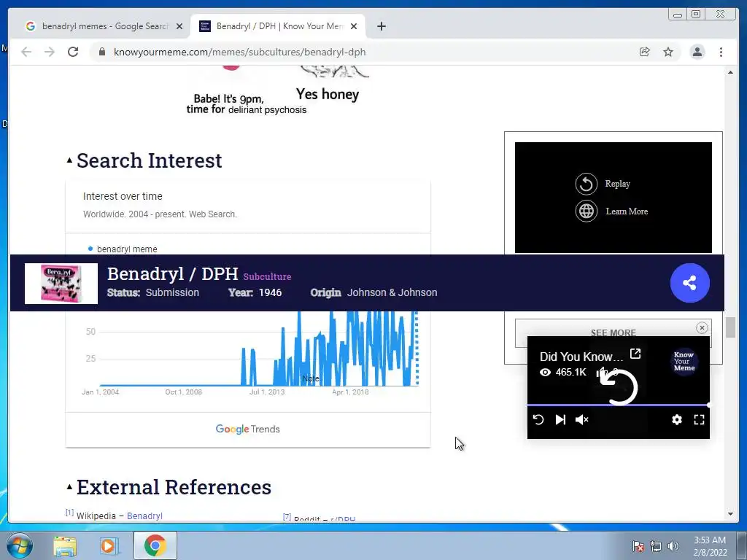Viewport: 747px width, 560px height.
Task: Click the padlock site info icon
Action: (102, 52)
